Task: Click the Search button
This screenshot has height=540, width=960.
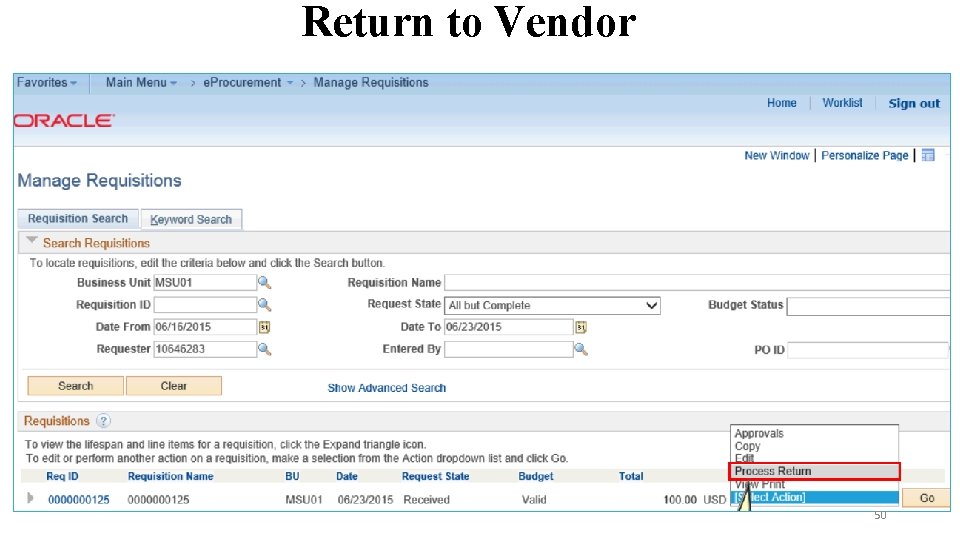Action: (75, 386)
